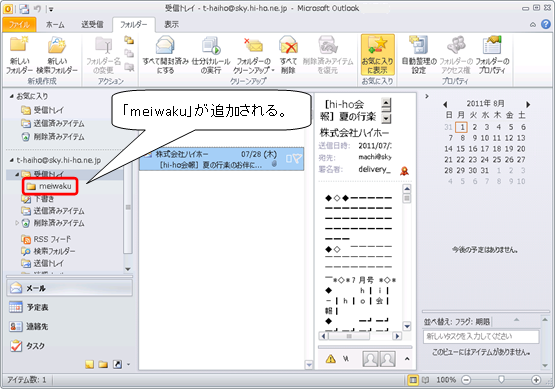Viewport: 555px width, 389px height.
Task: Click the 新しいタスクを入力してください field
Action: click(x=481, y=336)
